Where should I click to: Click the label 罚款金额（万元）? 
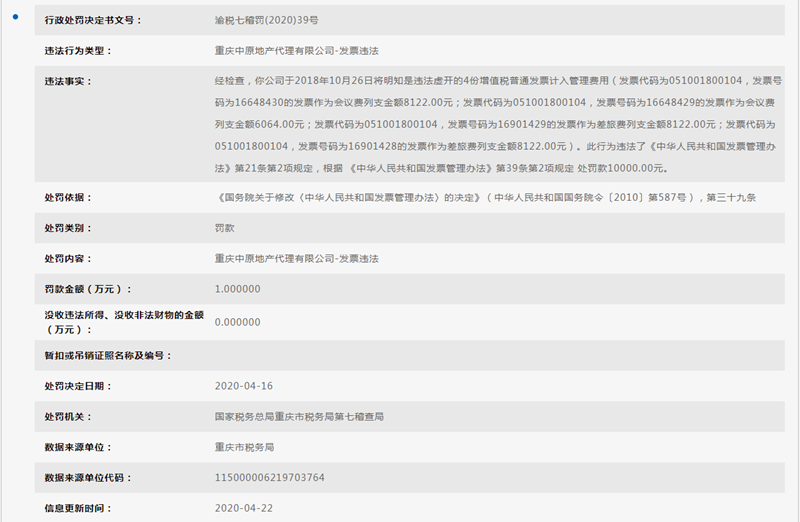pyautogui.click(x=88, y=289)
